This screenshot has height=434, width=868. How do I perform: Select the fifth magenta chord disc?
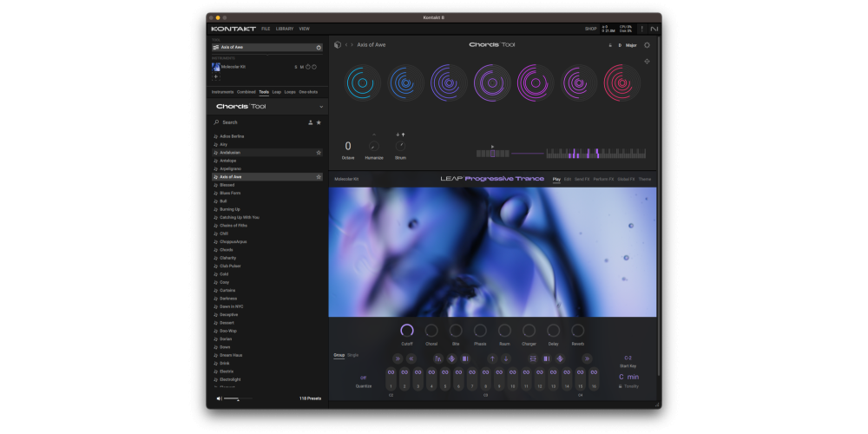pyautogui.click(x=536, y=82)
